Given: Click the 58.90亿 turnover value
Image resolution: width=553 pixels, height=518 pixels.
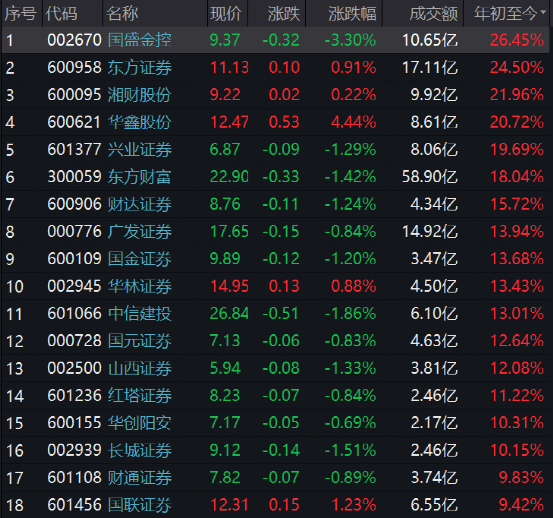Looking at the screenshot, I should 430,177.
